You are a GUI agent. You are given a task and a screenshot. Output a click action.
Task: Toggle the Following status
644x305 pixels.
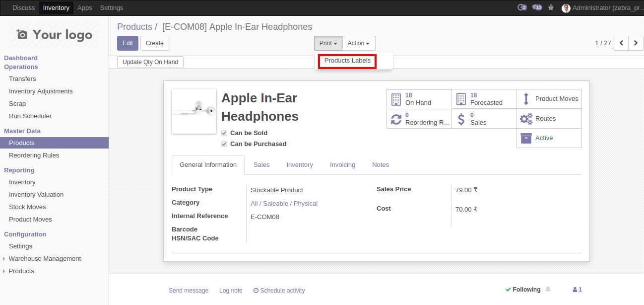[x=523, y=290]
